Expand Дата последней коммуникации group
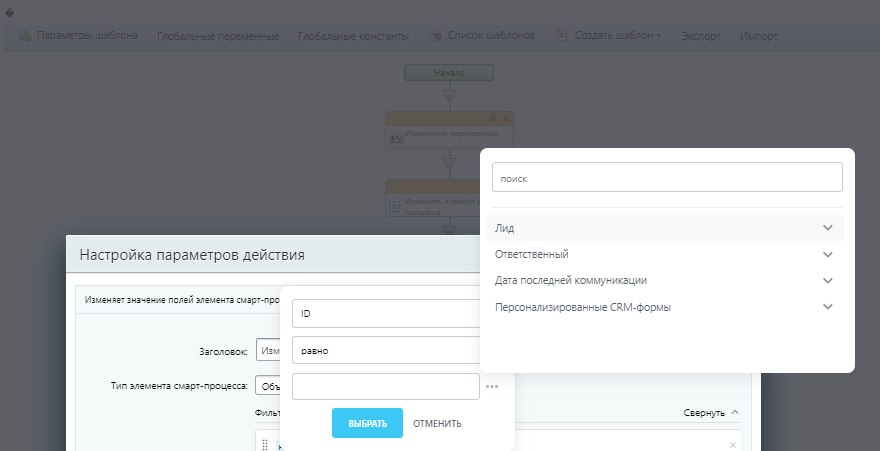 (828, 280)
